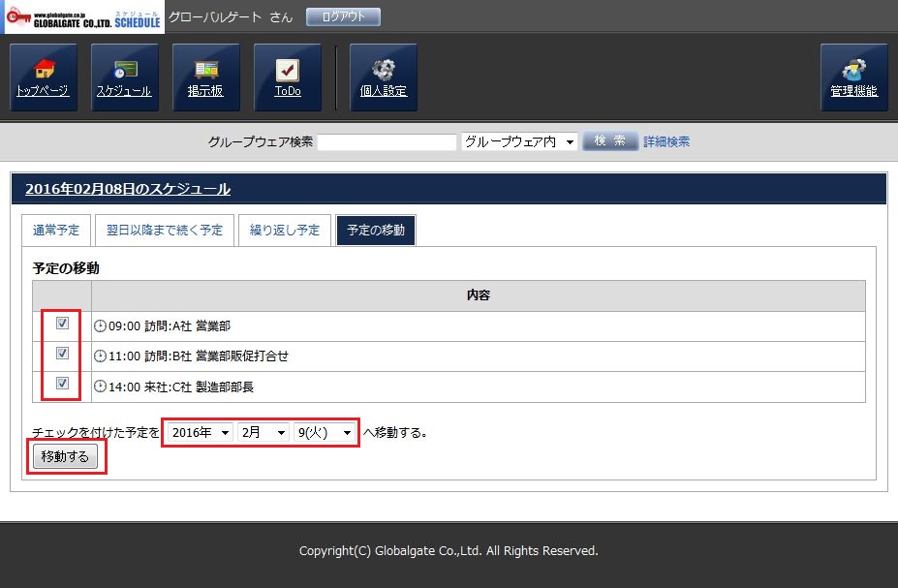Click the グループウェア検索 text field
This screenshot has width=898, height=588.
(x=387, y=142)
